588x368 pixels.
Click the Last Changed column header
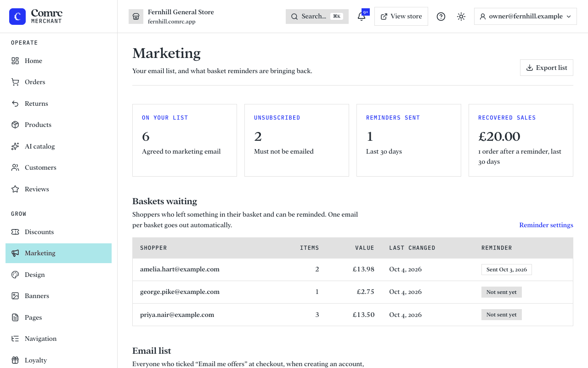click(x=412, y=248)
